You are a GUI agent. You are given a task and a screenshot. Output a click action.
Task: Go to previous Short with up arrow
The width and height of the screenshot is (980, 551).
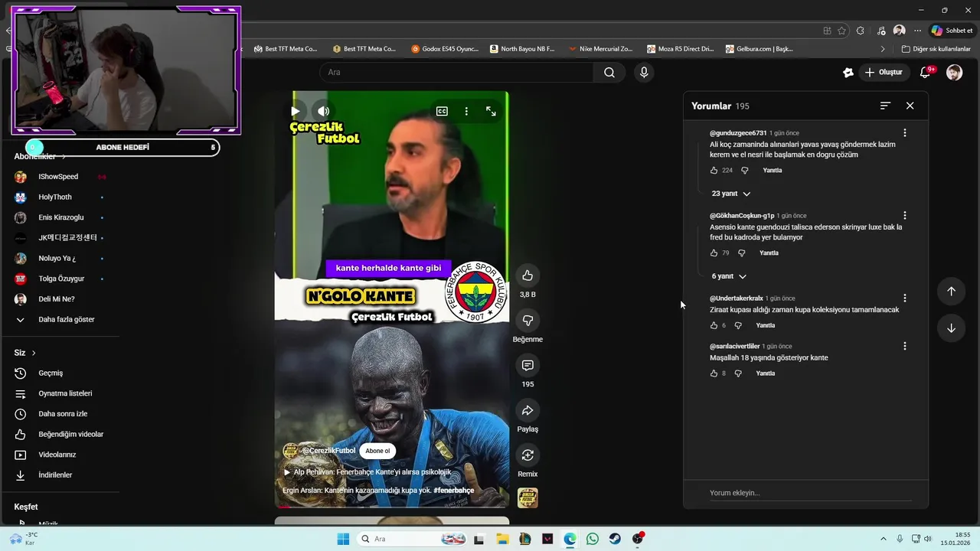click(x=951, y=292)
